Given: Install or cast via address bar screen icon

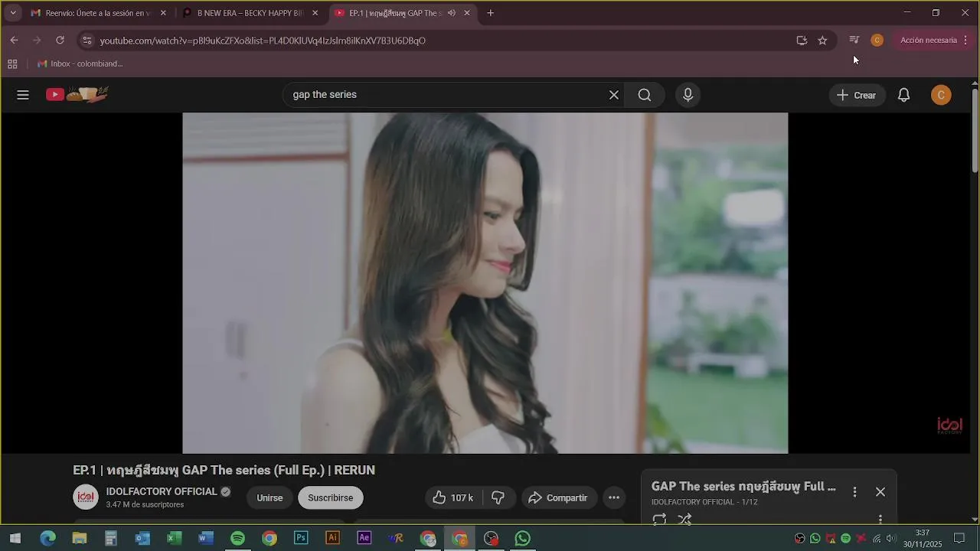Looking at the screenshot, I should click(x=802, y=41).
